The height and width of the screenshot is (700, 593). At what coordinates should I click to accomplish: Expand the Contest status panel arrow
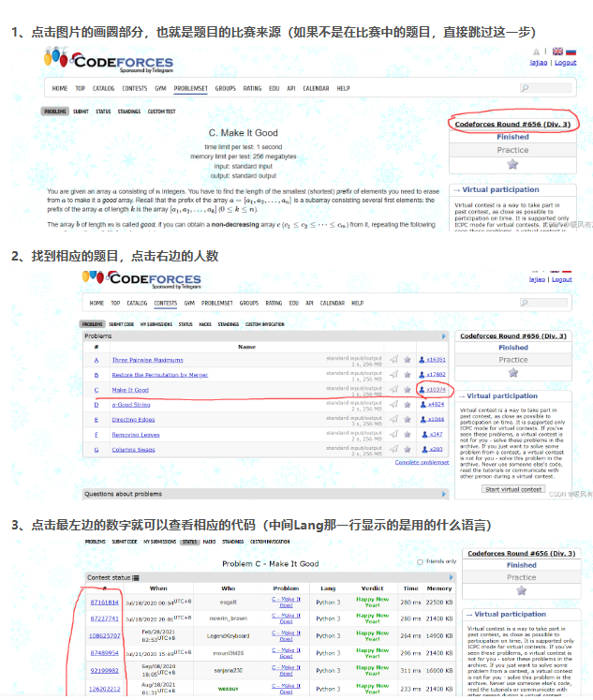point(451,577)
